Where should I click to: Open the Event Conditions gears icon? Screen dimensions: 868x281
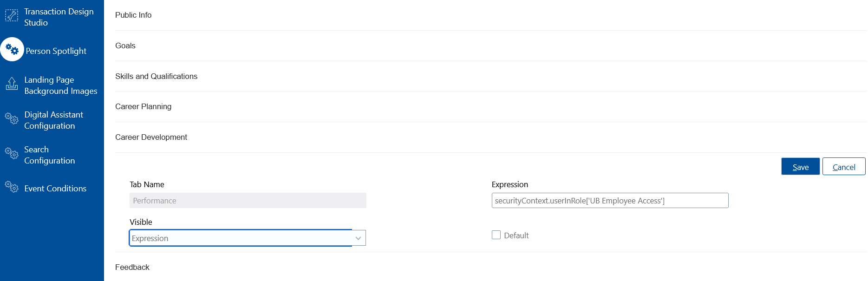click(12, 187)
